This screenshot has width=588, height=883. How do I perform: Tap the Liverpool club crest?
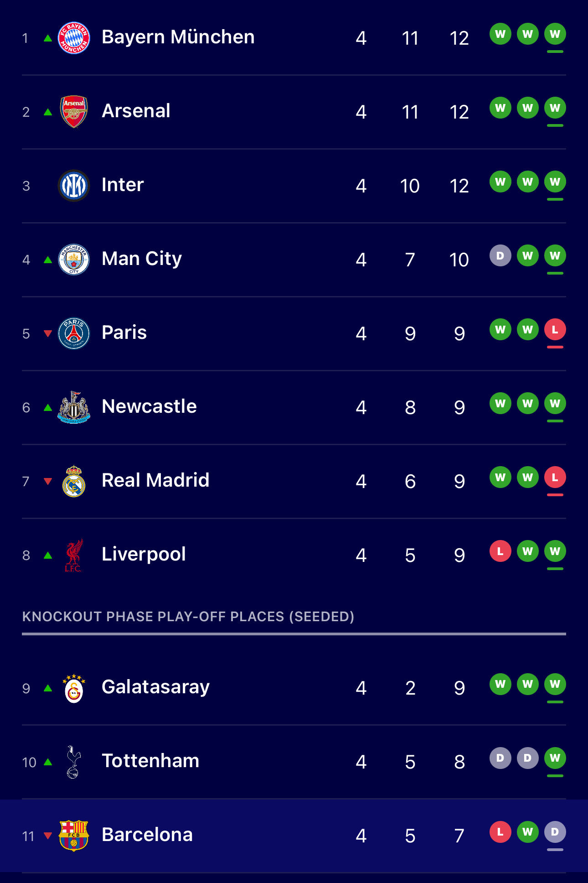74,555
